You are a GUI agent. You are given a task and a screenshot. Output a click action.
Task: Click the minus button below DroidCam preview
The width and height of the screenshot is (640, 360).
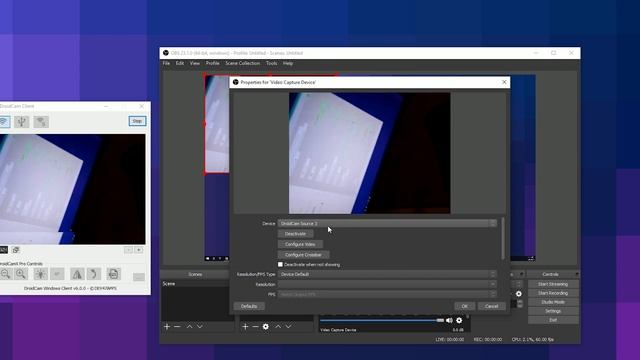tap(128, 250)
